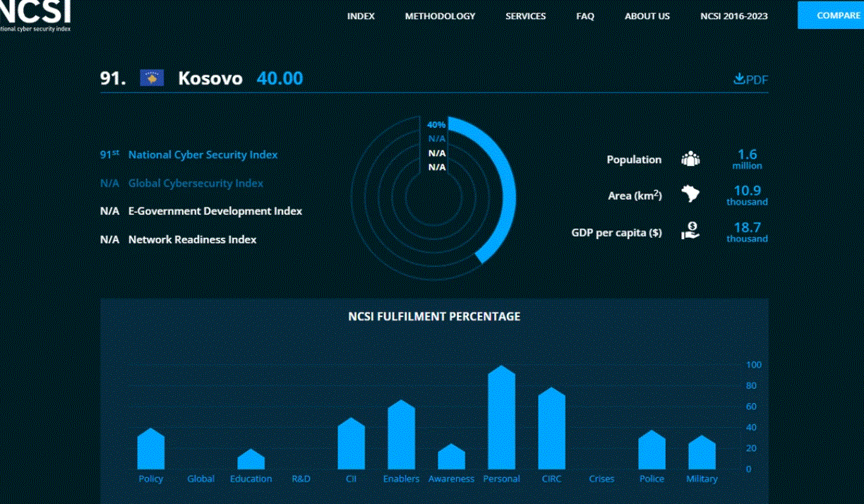Click Network Readiness Index label
The image size is (864, 504).
(x=192, y=239)
